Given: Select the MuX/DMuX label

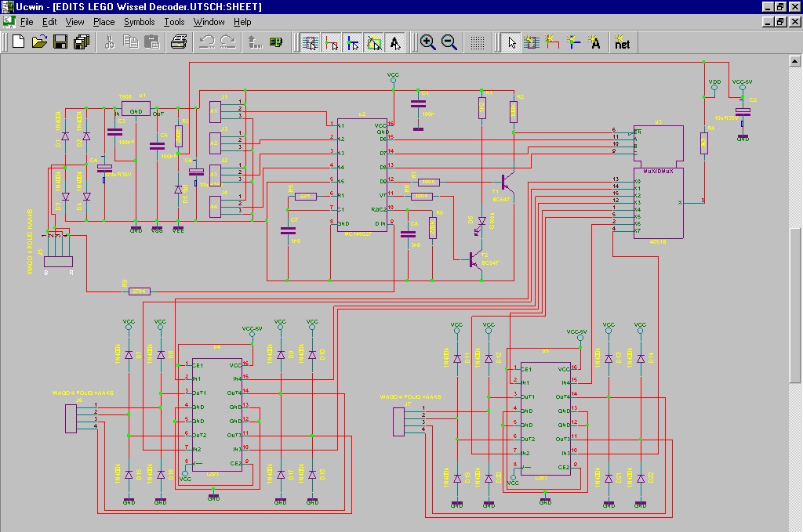Looking at the screenshot, I should pyautogui.click(x=658, y=172).
